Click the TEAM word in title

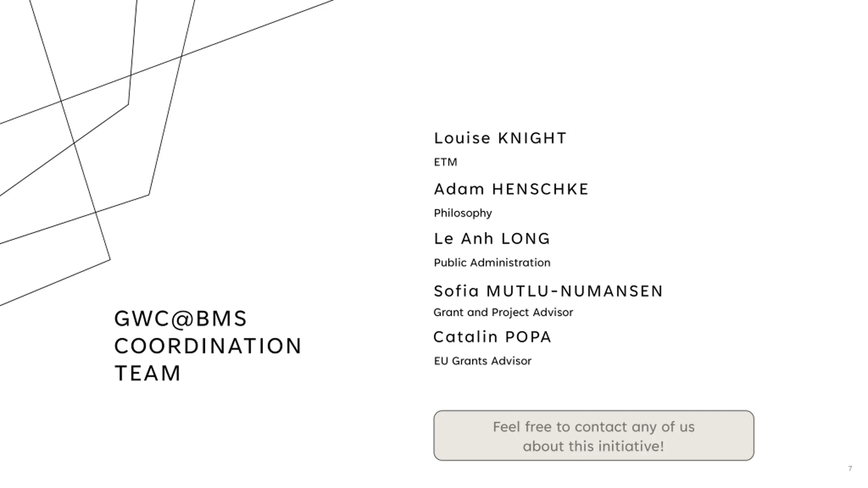tap(147, 373)
